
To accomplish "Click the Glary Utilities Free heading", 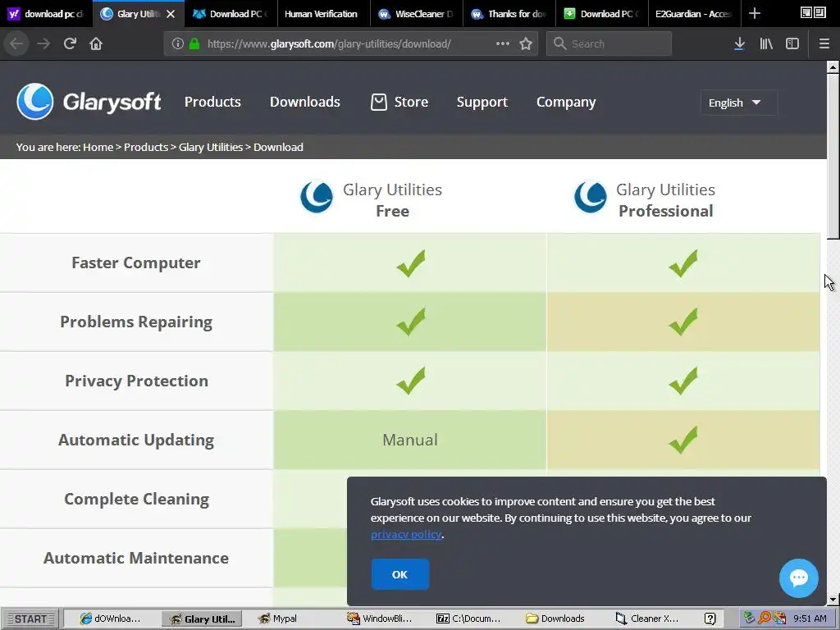I will click(x=392, y=200).
